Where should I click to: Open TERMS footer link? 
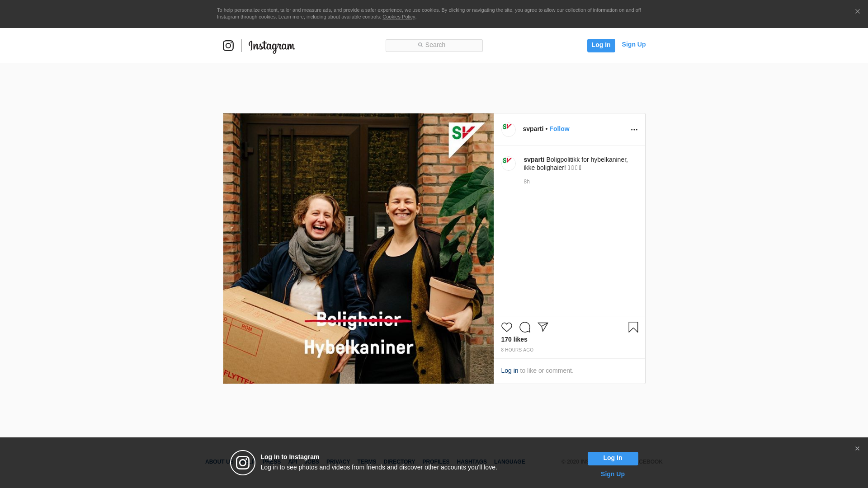coord(367,462)
